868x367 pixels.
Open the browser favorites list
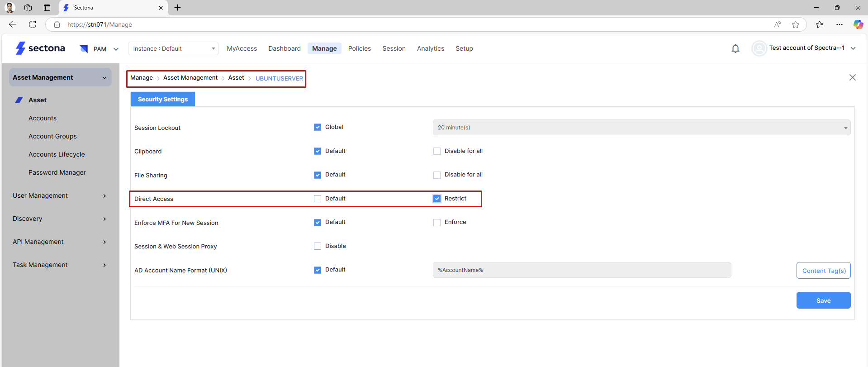820,24
